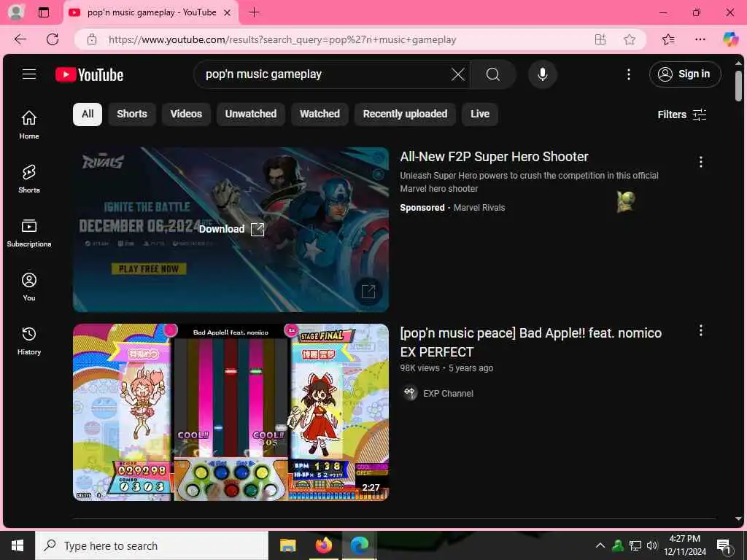Open Bad Apple!! feat. nomico video title
Viewport: 747px width, 560px height.
tap(531, 343)
